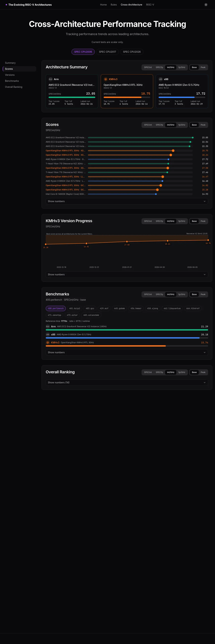The width and height of the screenshot is (215, 644).
Task: Click the 16.02 point on version chart
Action: pyautogui.click(x=86, y=243)
